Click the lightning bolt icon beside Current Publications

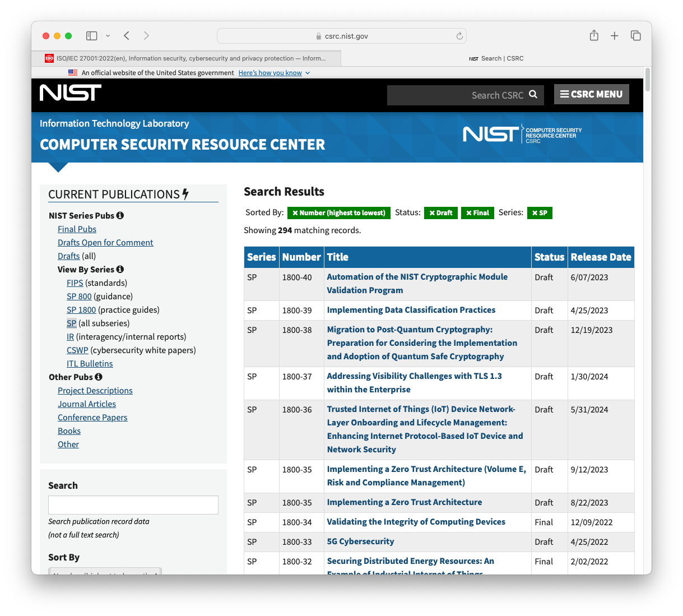click(185, 194)
